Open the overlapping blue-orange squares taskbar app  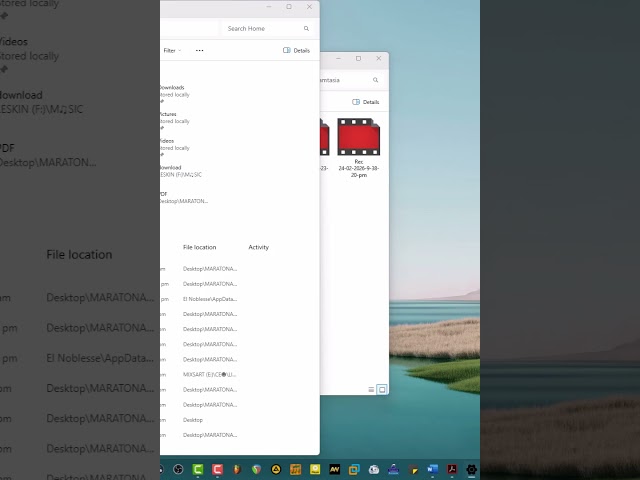(354, 469)
